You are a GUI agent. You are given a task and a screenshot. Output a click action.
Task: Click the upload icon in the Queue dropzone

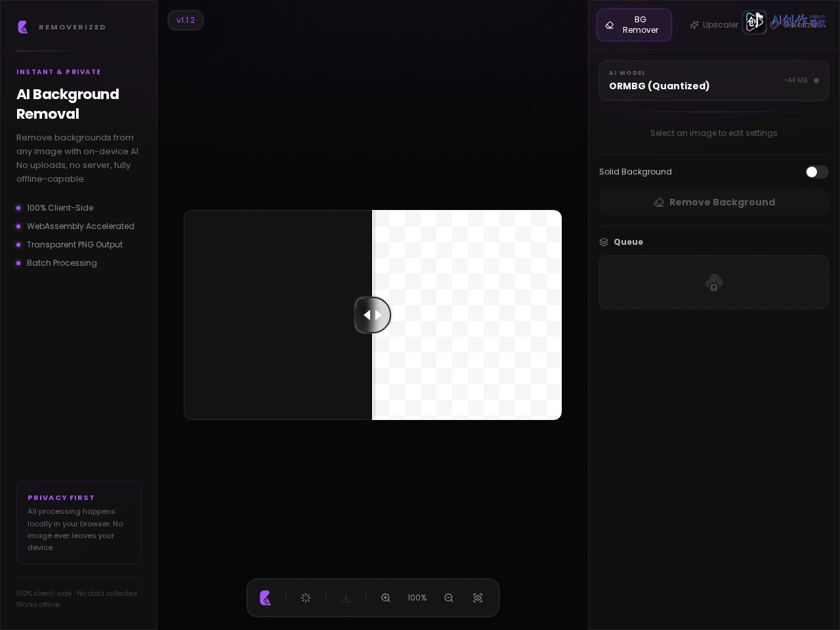(714, 283)
